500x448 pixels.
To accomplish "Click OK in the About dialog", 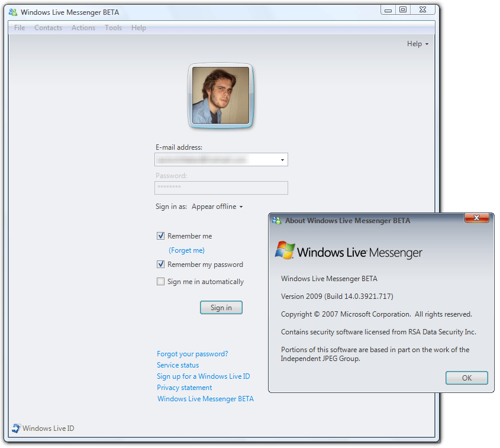I will 466,378.
